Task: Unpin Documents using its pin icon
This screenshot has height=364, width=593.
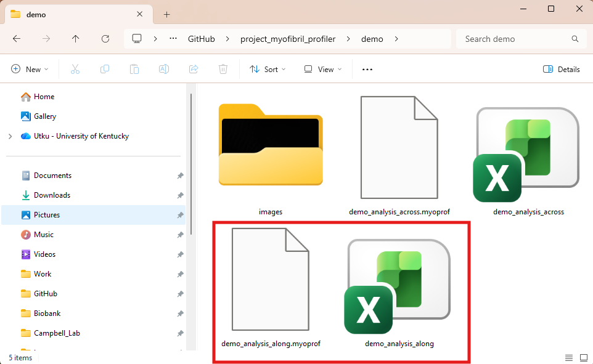Action: pos(180,176)
